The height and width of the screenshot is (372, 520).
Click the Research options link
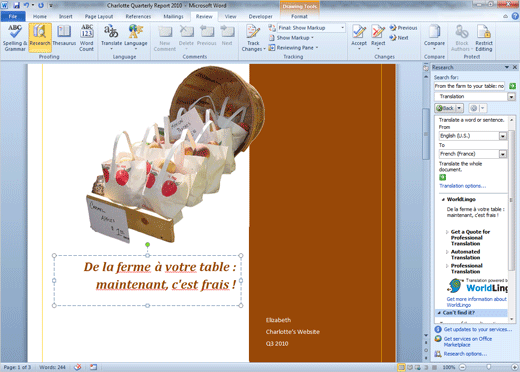(465, 354)
